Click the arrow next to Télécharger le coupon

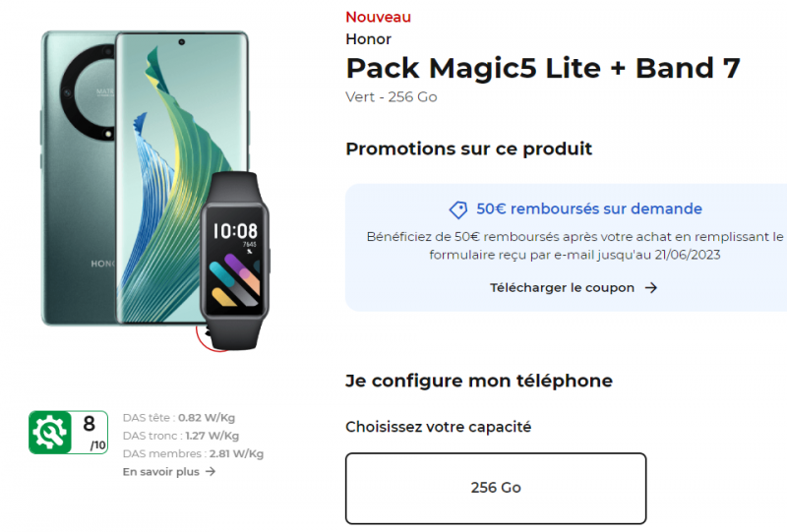(x=651, y=287)
